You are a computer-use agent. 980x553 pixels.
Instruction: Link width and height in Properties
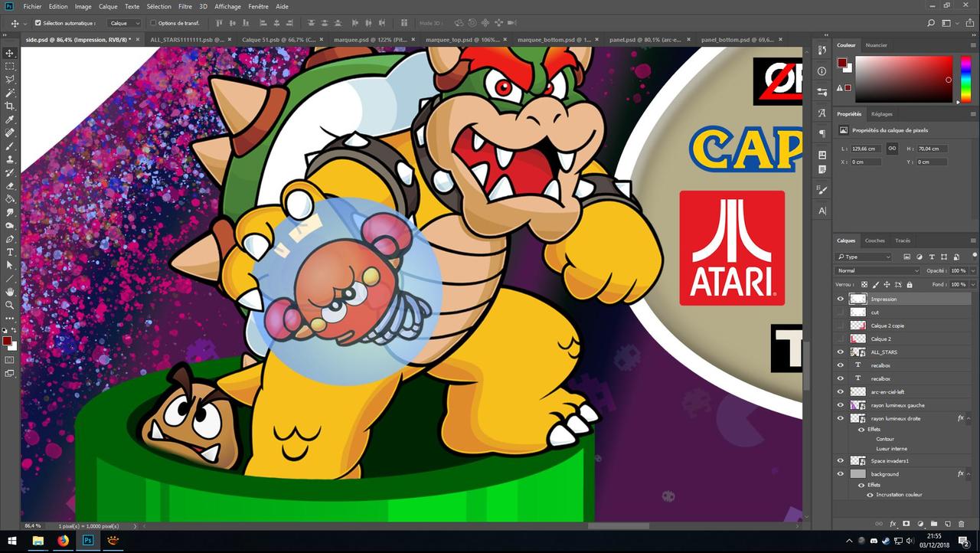click(892, 149)
